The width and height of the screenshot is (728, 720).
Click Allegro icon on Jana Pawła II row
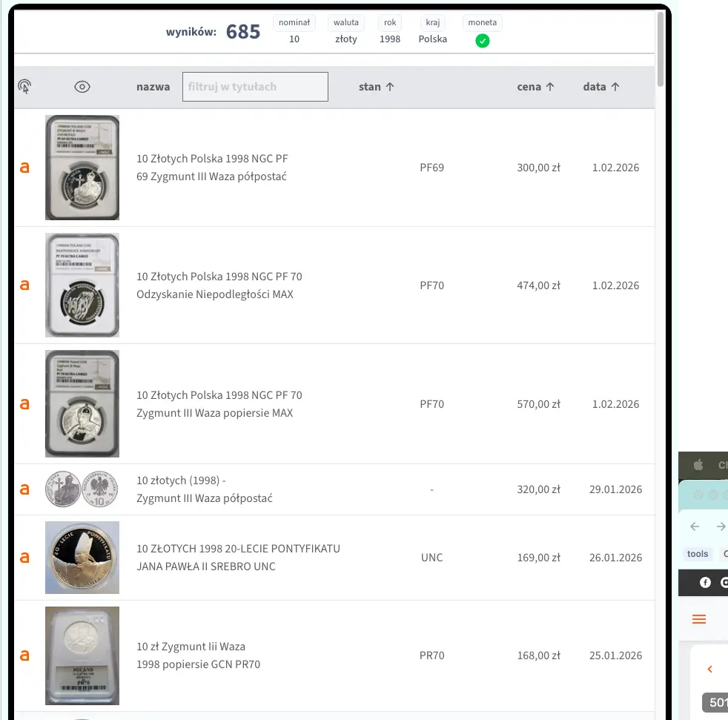24,558
